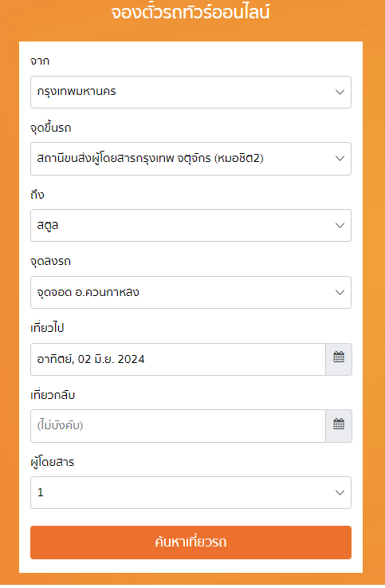
Task: Click the เที่ยวไป field label
Action: point(47,328)
